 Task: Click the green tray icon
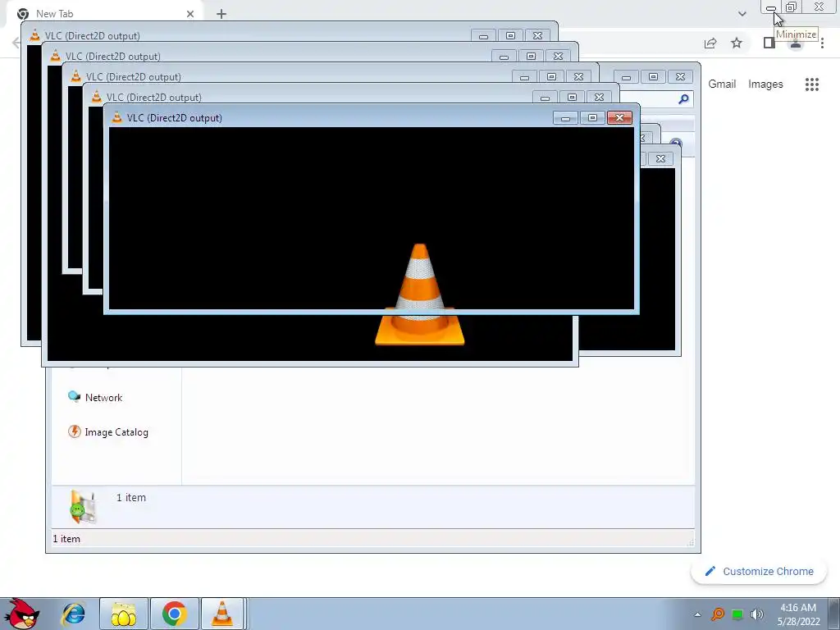pyautogui.click(x=737, y=614)
